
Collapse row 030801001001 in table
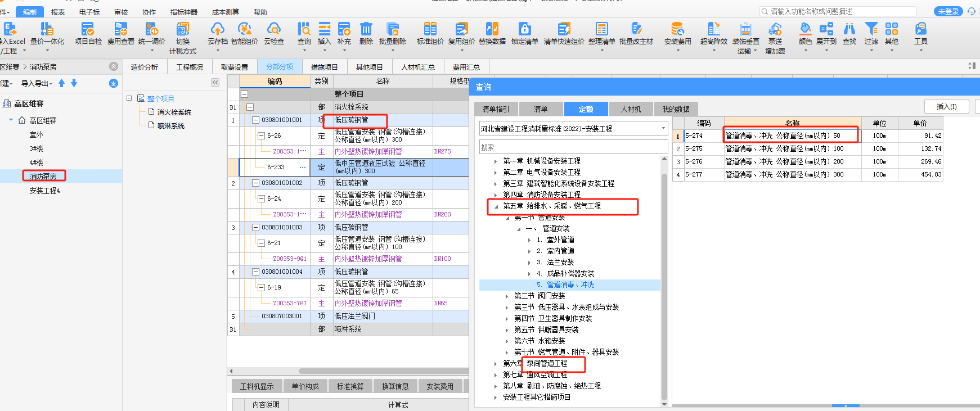255,120
